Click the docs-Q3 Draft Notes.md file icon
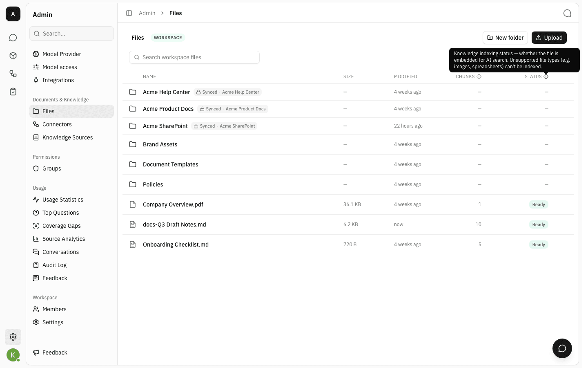 coord(133,224)
